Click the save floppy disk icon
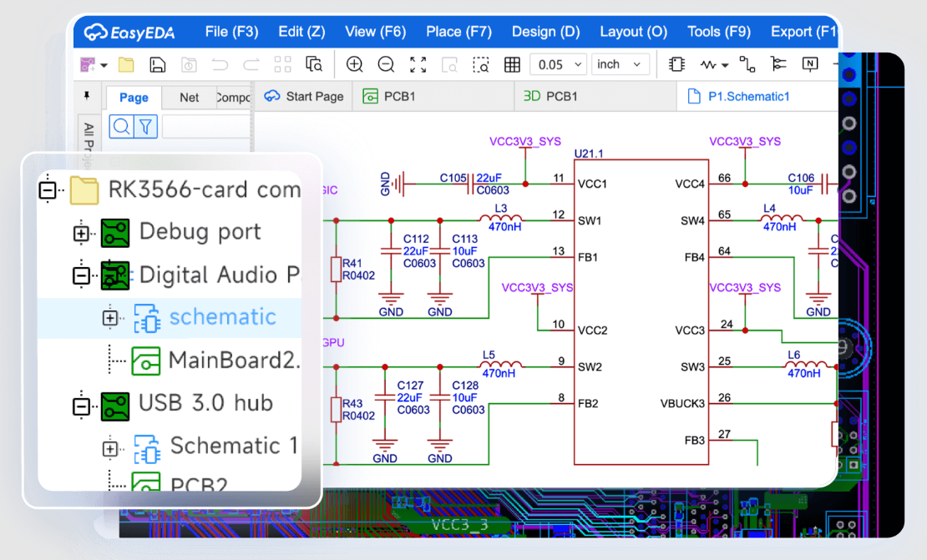 (x=157, y=64)
